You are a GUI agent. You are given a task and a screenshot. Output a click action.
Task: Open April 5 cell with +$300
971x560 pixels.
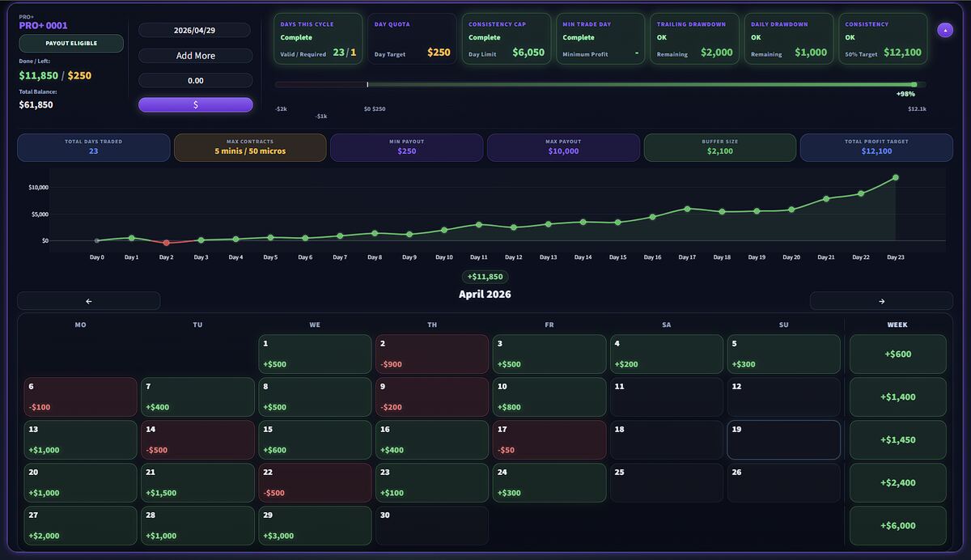[x=783, y=354]
